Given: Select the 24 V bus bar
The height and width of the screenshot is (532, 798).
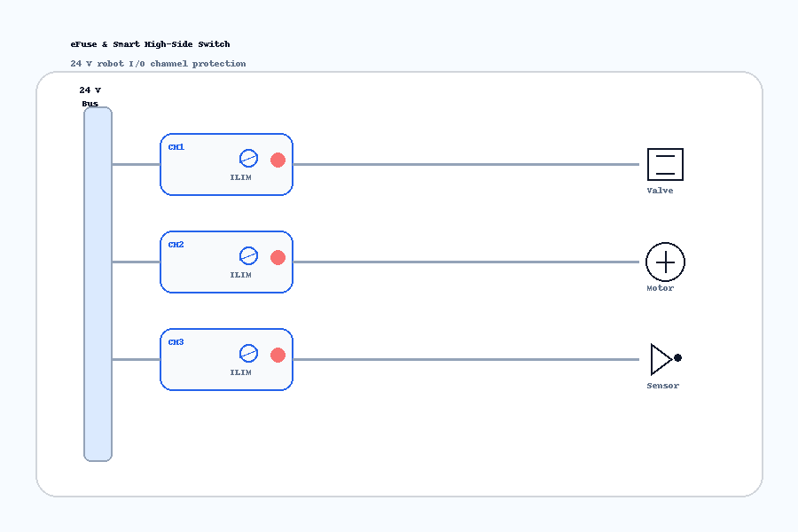Looking at the screenshot, I should [98, 284].
